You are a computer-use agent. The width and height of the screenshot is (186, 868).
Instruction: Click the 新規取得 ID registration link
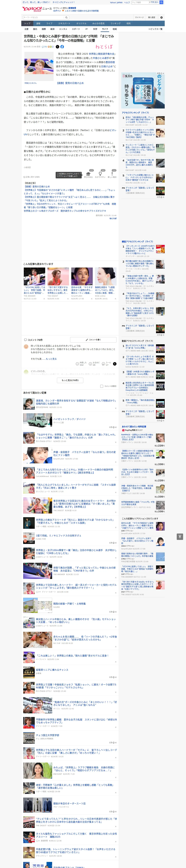(72, 8)
